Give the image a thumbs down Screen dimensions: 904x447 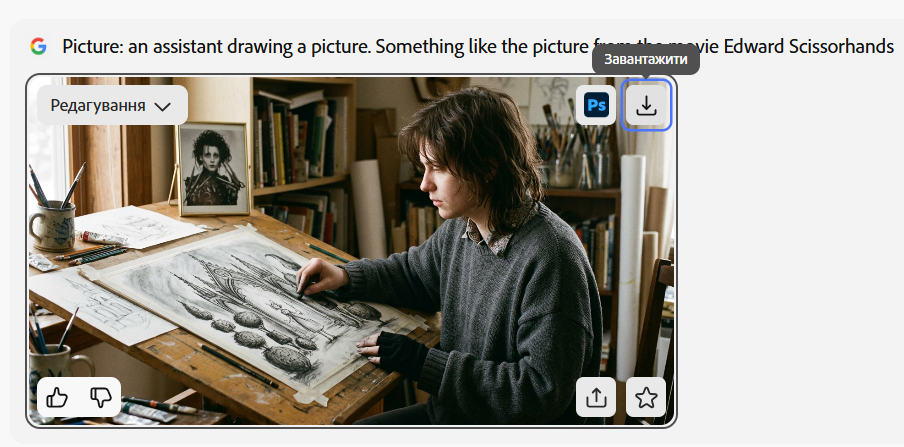(101, 397)
